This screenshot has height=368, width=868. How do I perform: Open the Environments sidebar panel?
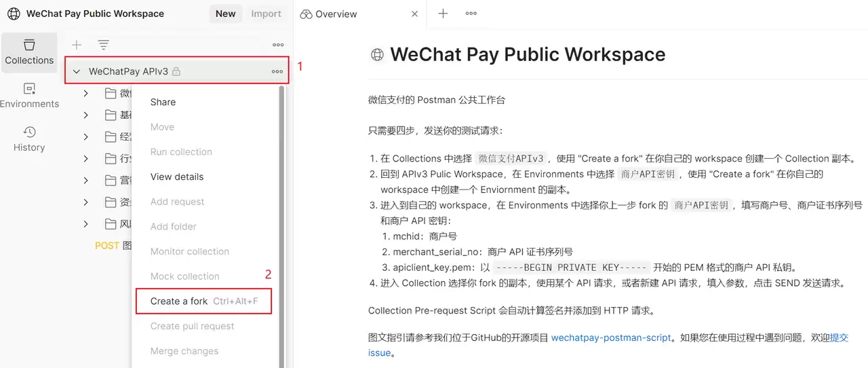click(29, 96)
